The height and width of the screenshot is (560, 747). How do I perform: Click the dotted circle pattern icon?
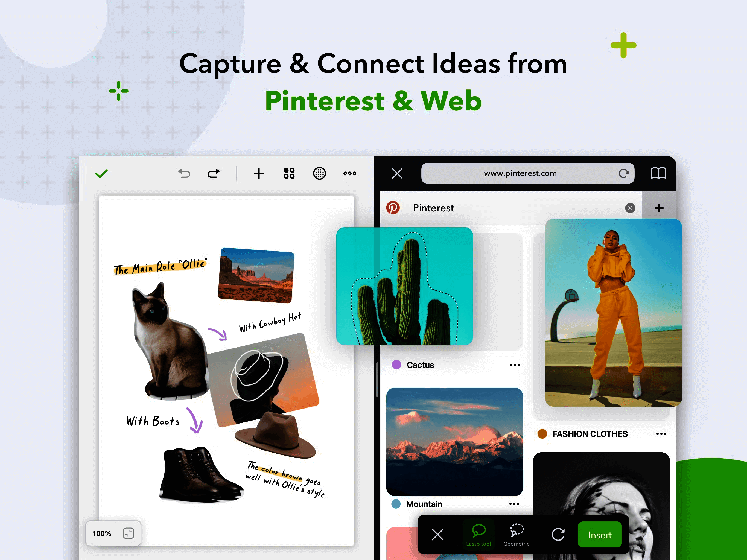point(319,174)
